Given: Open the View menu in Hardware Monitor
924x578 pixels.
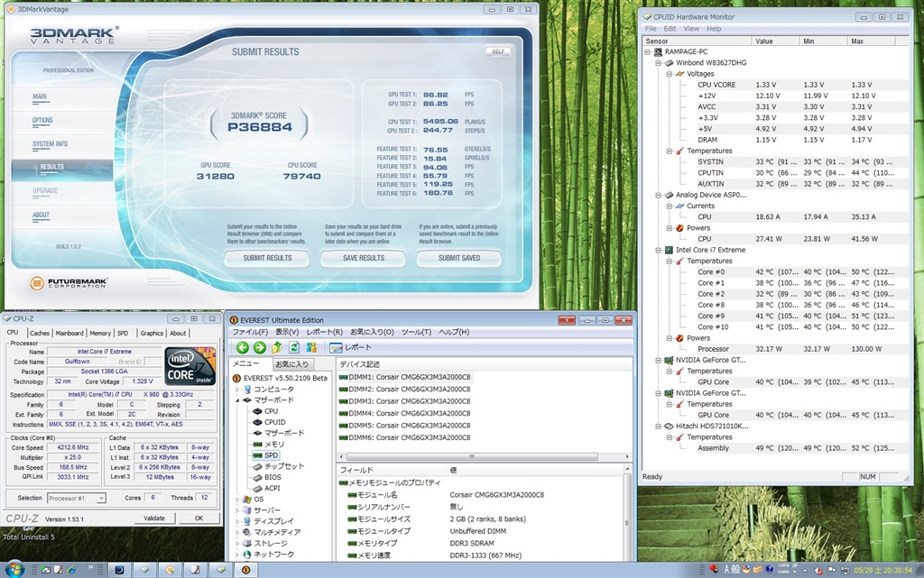Looking at the screenshot, I should (x=690, y=29).
